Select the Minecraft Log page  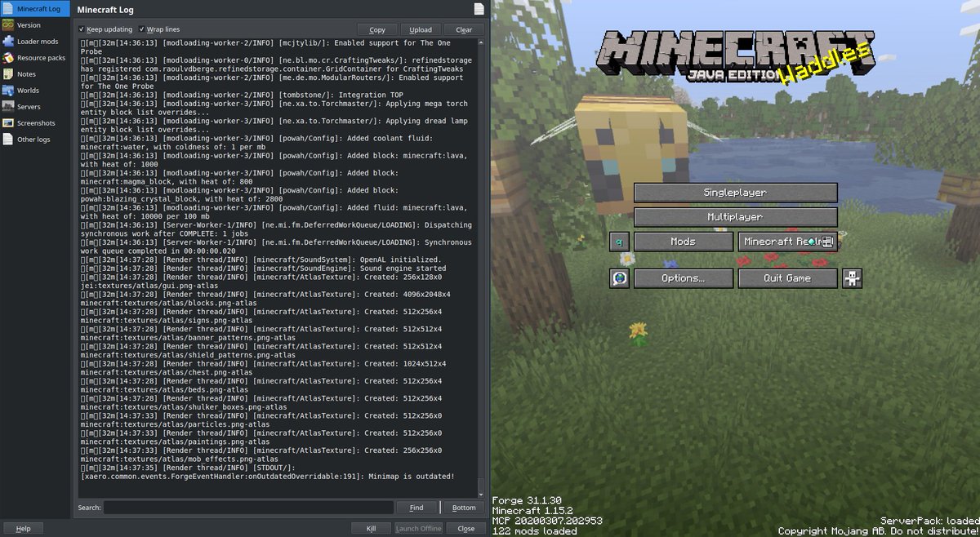click(35, 9)
